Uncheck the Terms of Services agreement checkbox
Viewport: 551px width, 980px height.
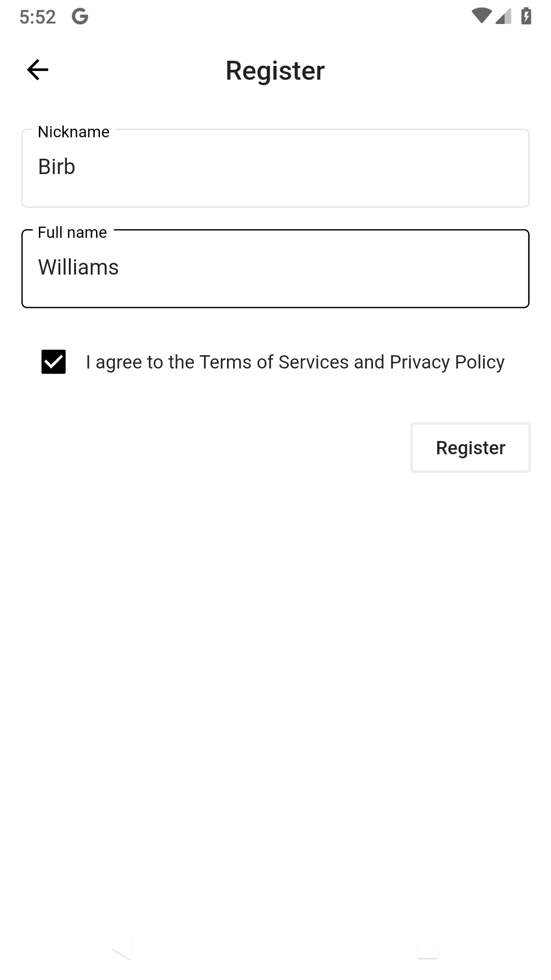[x=54, y=363]
